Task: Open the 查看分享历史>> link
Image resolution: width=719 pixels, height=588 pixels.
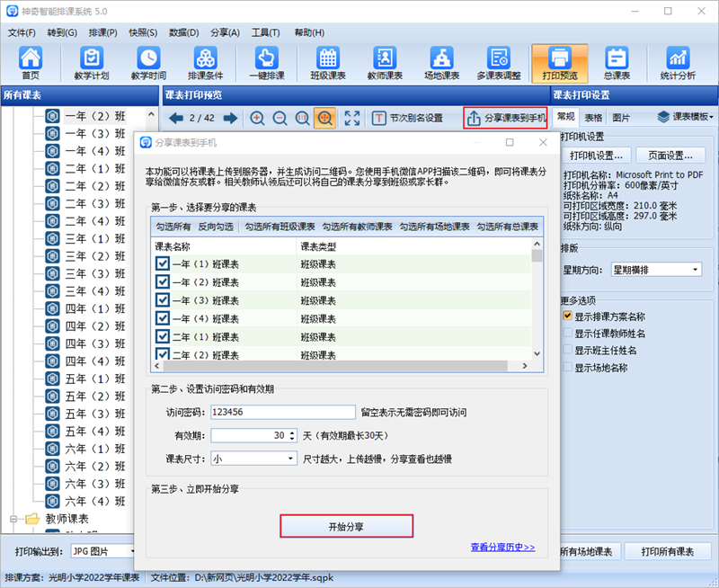Action: coord(502,548)
